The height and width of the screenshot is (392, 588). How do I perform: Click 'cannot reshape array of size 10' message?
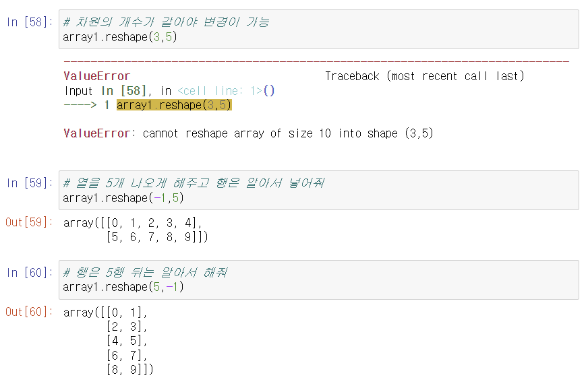[x=237, y=133]
